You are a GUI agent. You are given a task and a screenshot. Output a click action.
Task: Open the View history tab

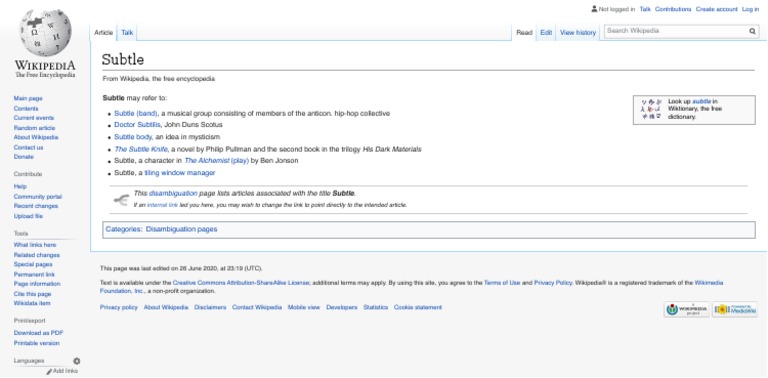578,33
